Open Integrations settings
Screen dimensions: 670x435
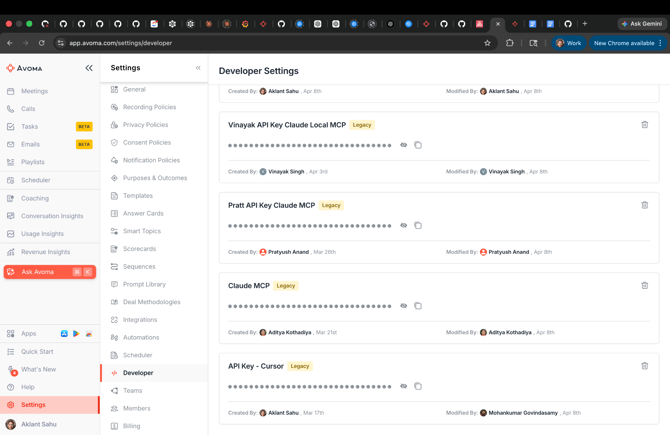(x=154, y=320)
